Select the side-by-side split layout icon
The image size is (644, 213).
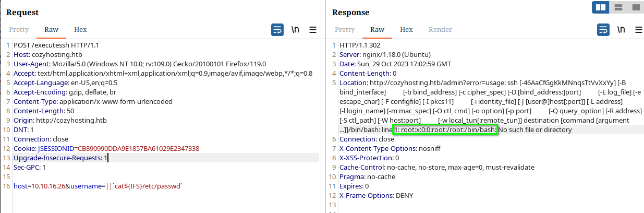[600, 7]
